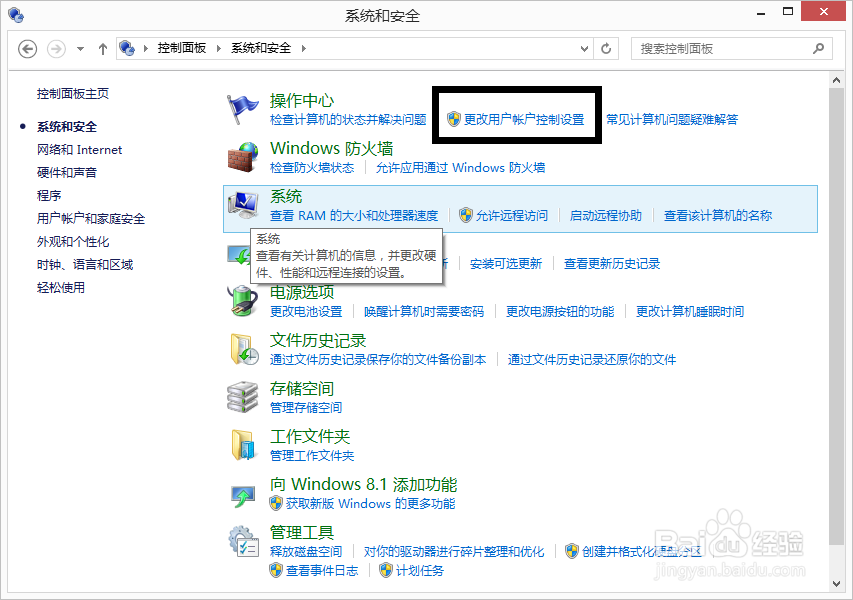
Task: Click 获取新版 Windows 的更多功能
Action: [370, 504]
